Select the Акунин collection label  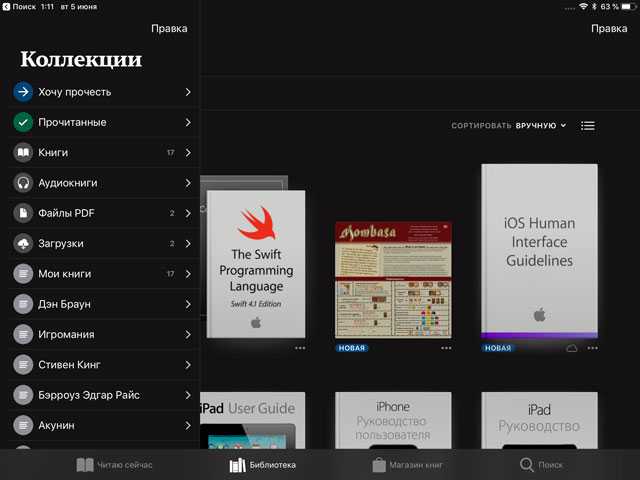tap(56, 425)
